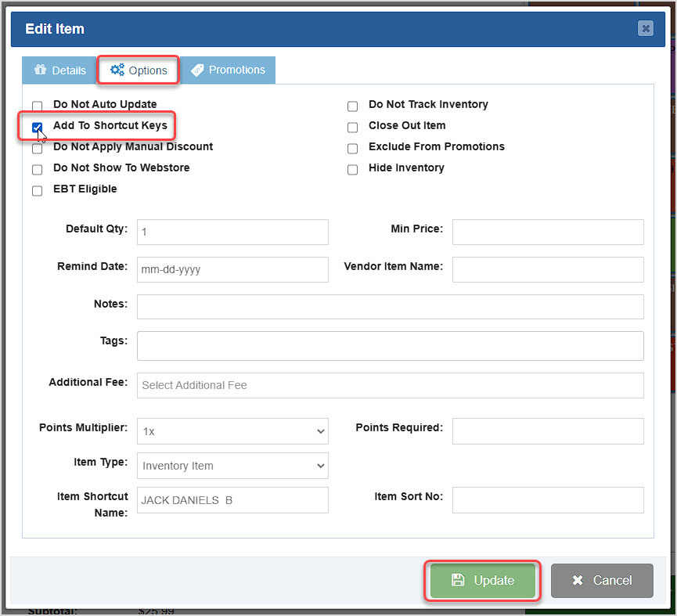The height and width of the screenshot is (616, 677).
Task: Click the gift icon on the Details tab
Action: pos(39,70)
